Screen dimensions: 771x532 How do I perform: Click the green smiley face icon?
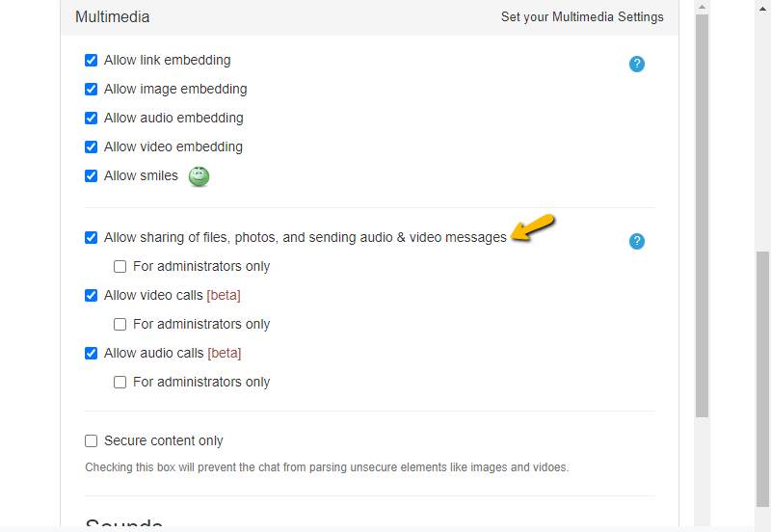point(199,176)
